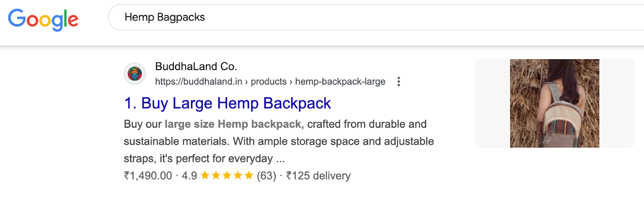Click the sustainable materials snippet line
Viewport: 644px width, 199px height.
[x=279, y=141]
